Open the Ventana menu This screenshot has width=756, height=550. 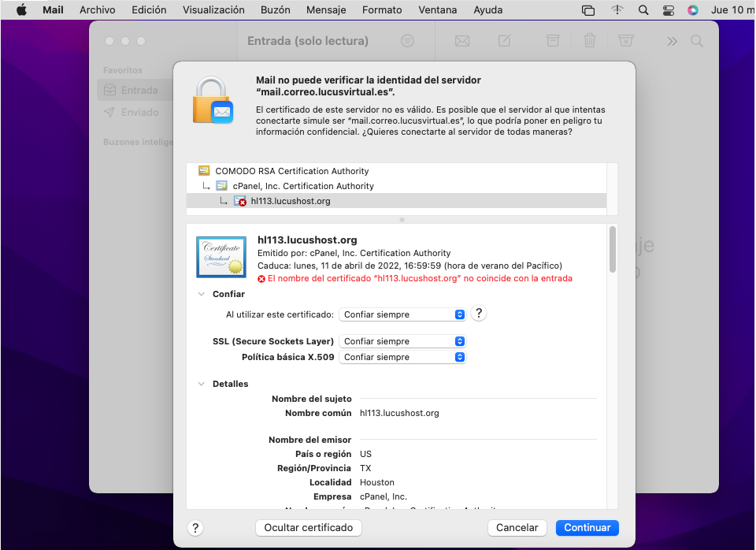(437, 9)
